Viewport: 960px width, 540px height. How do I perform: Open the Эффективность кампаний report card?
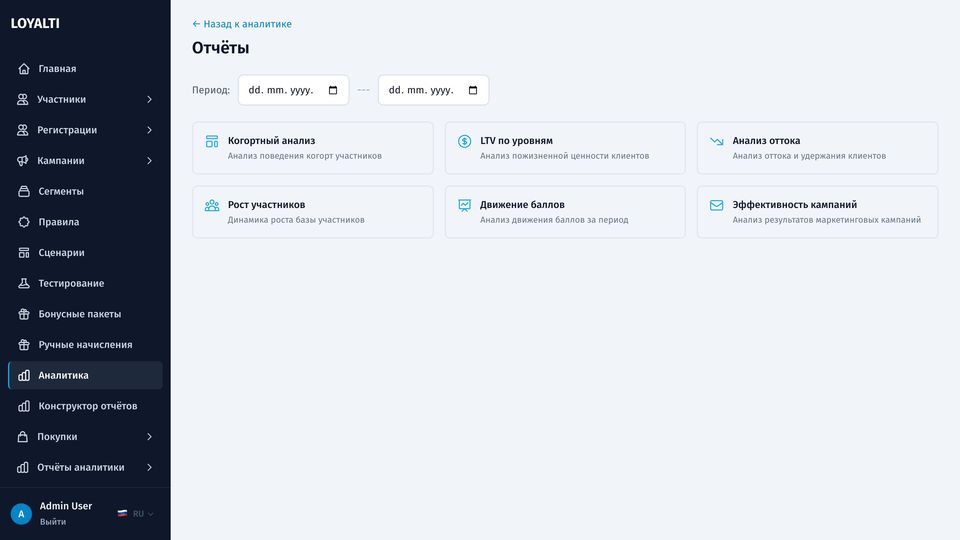(817, 212)
